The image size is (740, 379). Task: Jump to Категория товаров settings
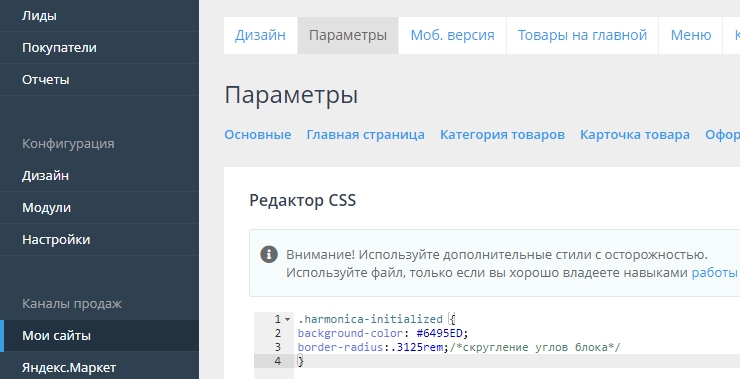pos(502,135)
